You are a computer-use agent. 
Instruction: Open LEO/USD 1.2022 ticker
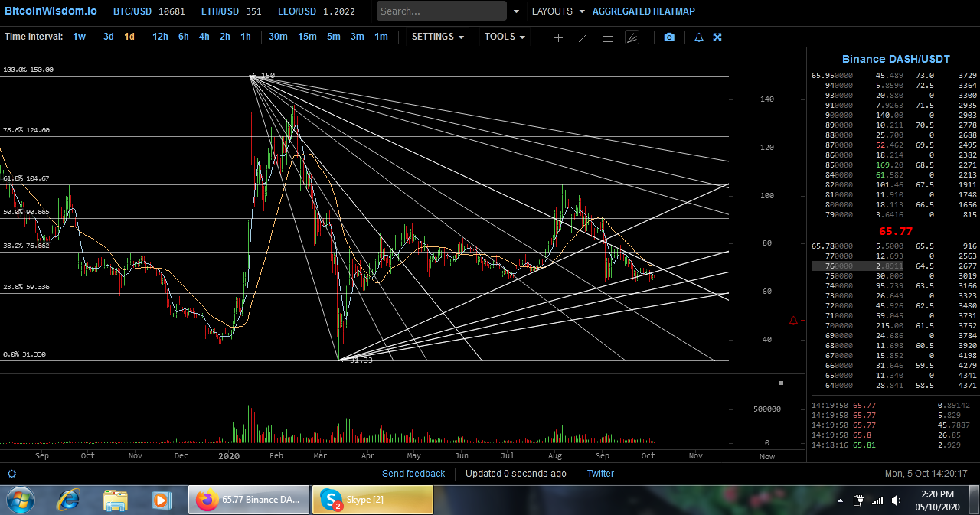[317, 11]
